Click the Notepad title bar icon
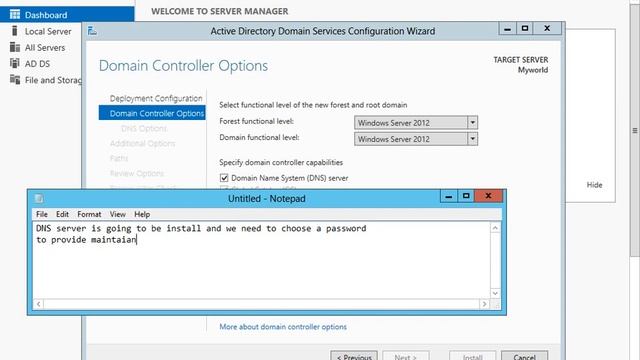Image resolution: width=640 pixels, height=360 pixels. click(39, 198)
